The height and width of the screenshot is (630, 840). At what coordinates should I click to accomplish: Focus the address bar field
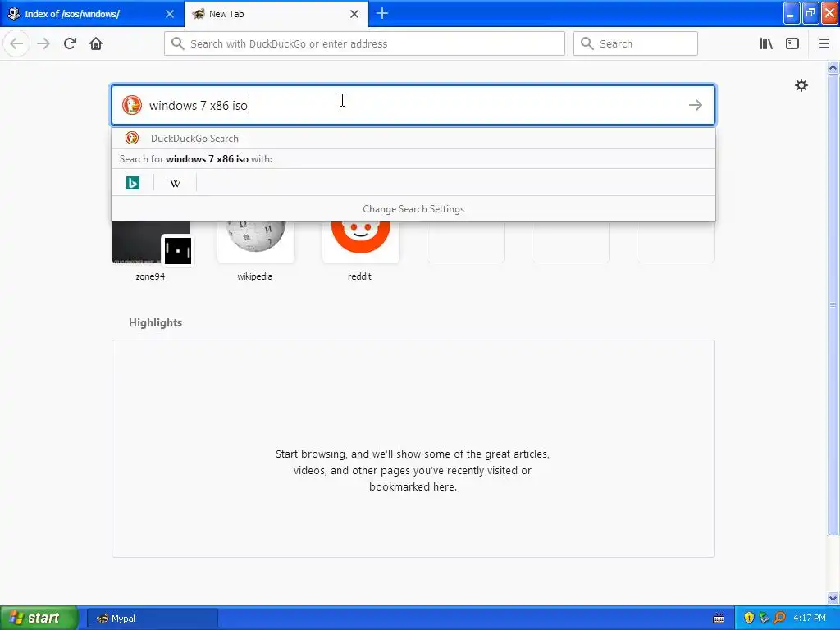coord(364,43)
